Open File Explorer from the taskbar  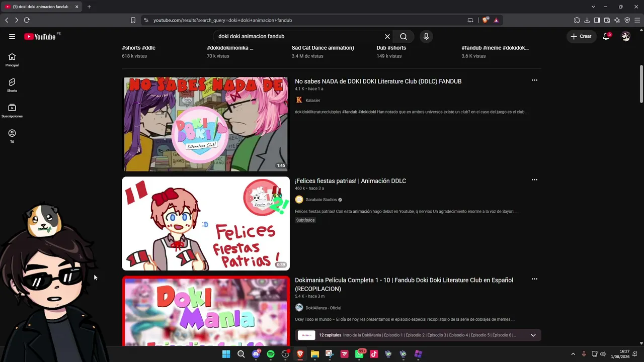(315, 354)
